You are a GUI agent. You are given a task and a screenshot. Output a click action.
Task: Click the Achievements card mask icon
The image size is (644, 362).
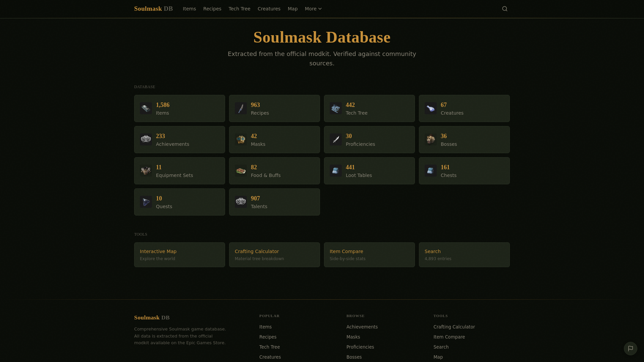click(x=146, y=139)
